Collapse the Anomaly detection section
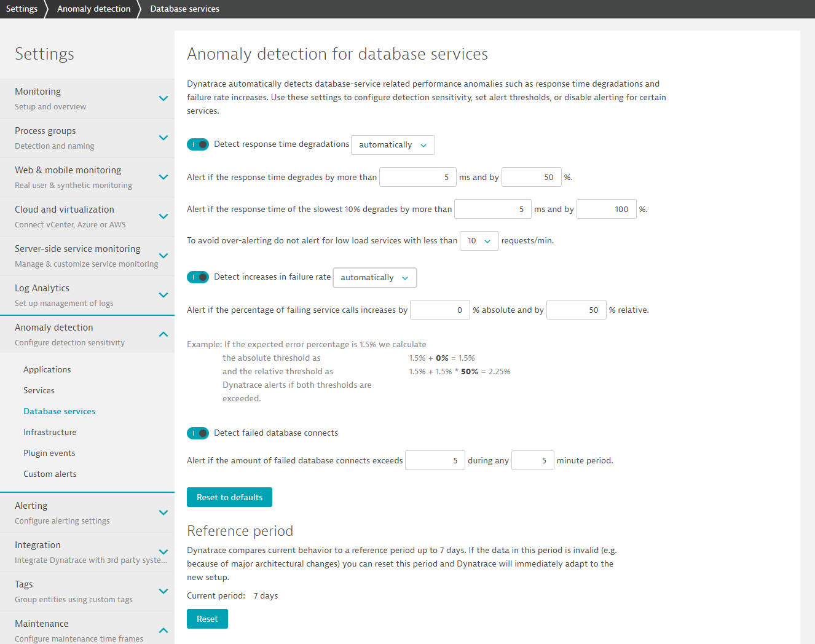Image resolution: width=815 pixels, height=644 pixels. pos(163,334)
